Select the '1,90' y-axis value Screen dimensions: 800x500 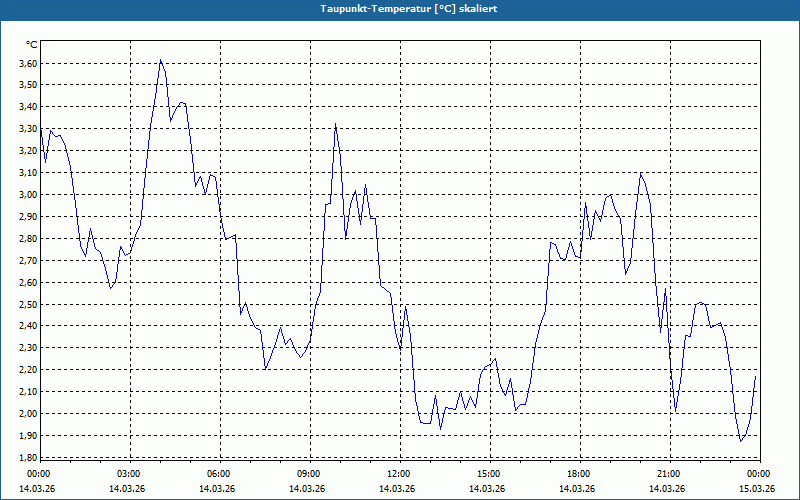(x=28, y=435)
